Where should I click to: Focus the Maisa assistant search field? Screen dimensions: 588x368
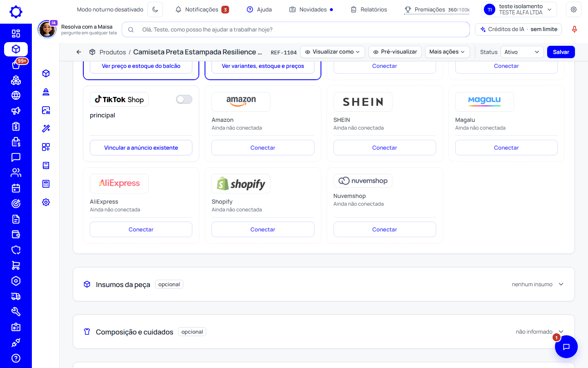point(296,29)
